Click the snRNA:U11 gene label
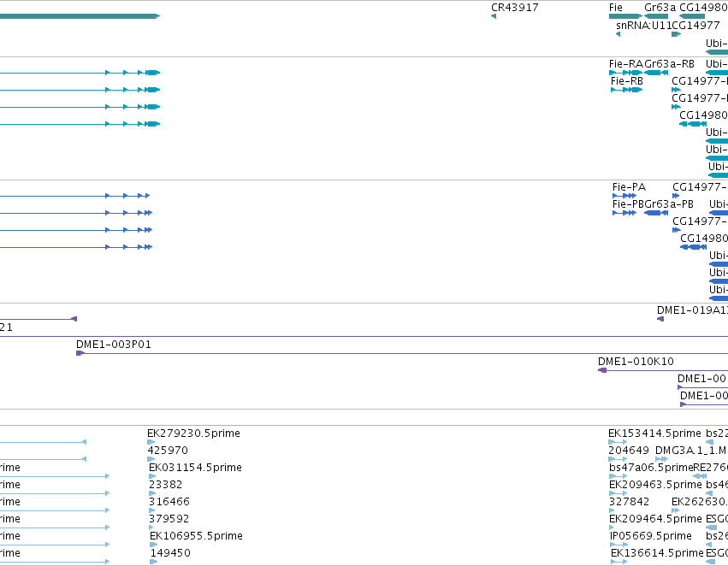Image resolution: width=728 pixels, height=566 pixels. point(643,26)
